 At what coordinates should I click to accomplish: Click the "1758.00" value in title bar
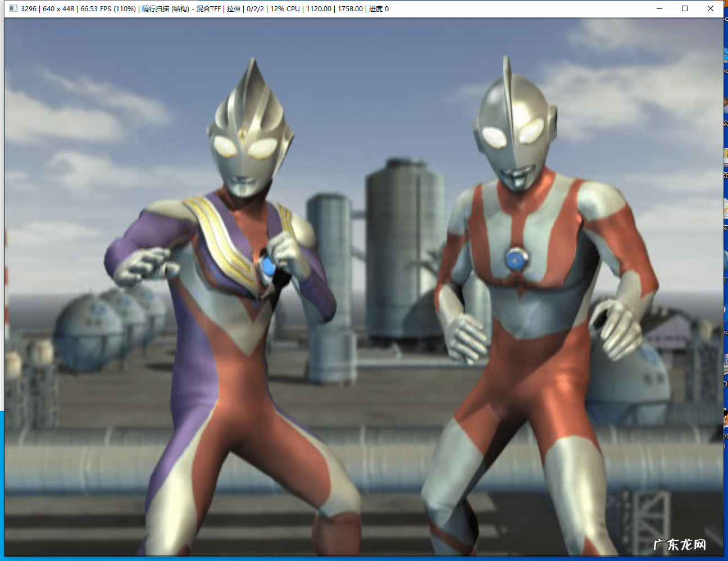pyautogui.click(x=350, y=9)
